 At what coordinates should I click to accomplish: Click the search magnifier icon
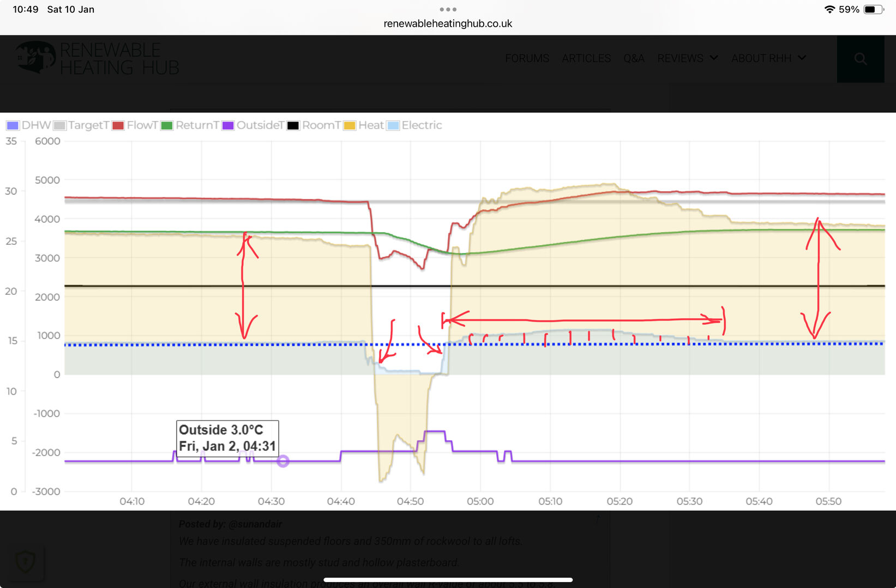coord(860,58)
